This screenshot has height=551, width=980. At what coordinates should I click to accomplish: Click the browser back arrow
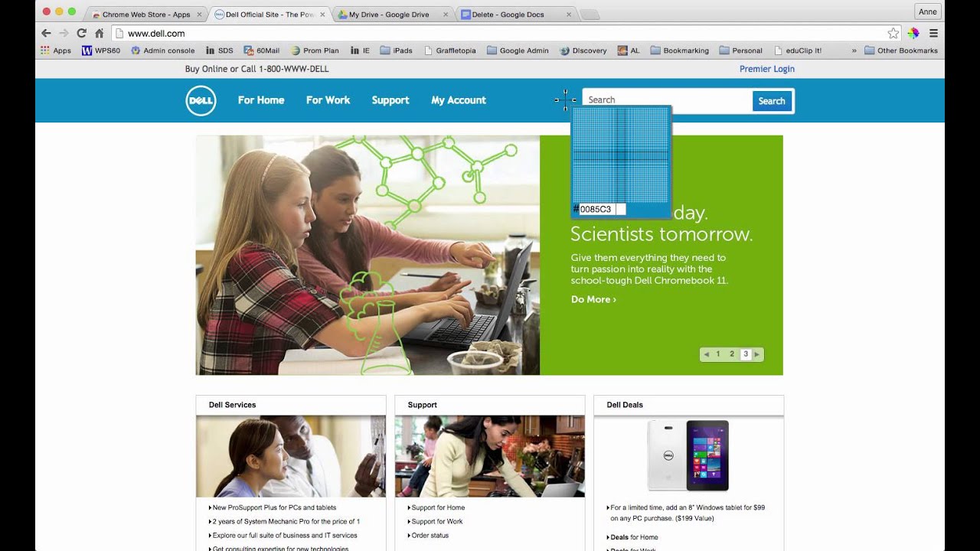(x=46, y=34)
